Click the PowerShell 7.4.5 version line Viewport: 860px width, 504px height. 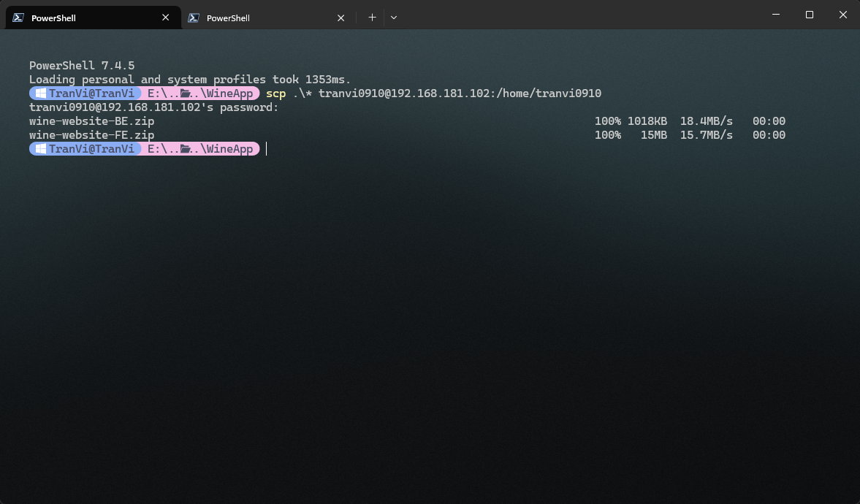82,66
